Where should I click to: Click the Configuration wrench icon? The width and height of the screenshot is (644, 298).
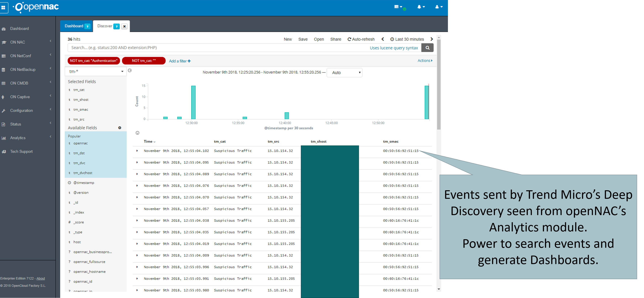(3, 111)
